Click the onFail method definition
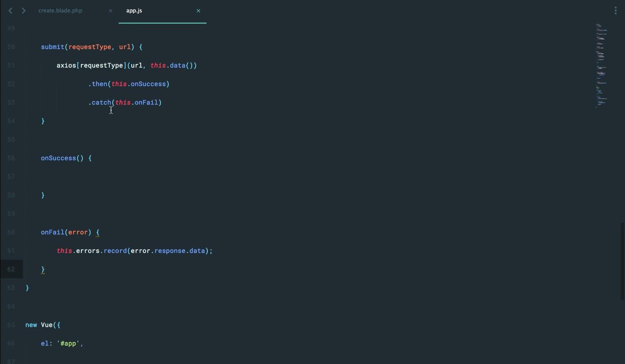The image size is (625, 364). point(52,232)
